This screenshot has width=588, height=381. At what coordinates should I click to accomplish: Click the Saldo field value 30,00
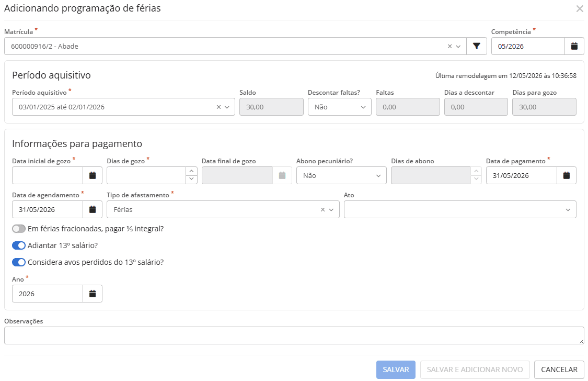(271, 107)
